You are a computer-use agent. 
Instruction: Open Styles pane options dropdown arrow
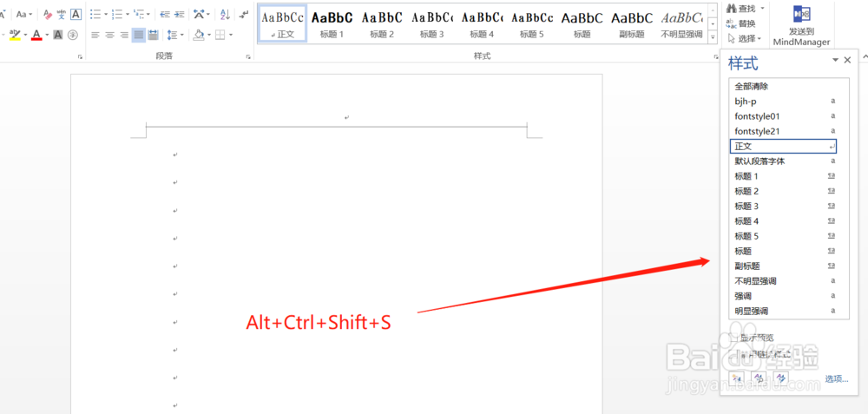[835, 60]
